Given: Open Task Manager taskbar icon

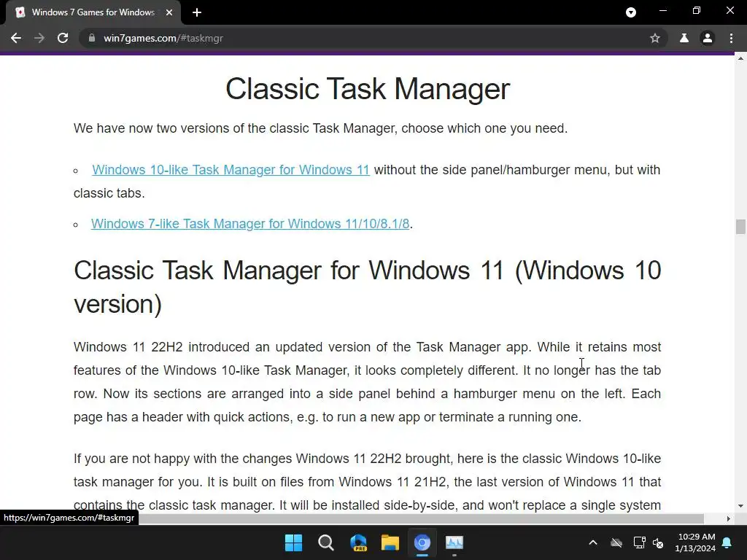Looking at the screenshot, I should 454,542.
